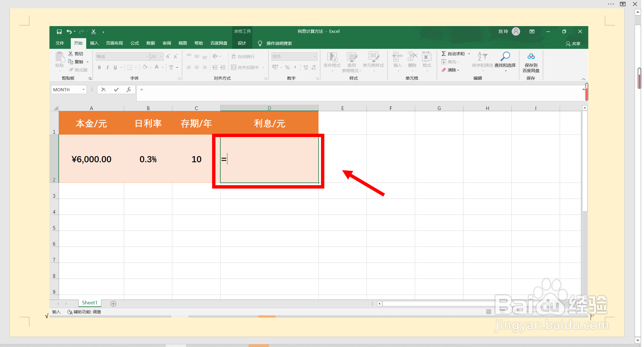Add a new worksheet with the plus button
The width and height of the screenshot is (644, 347).
pos(113,304)
